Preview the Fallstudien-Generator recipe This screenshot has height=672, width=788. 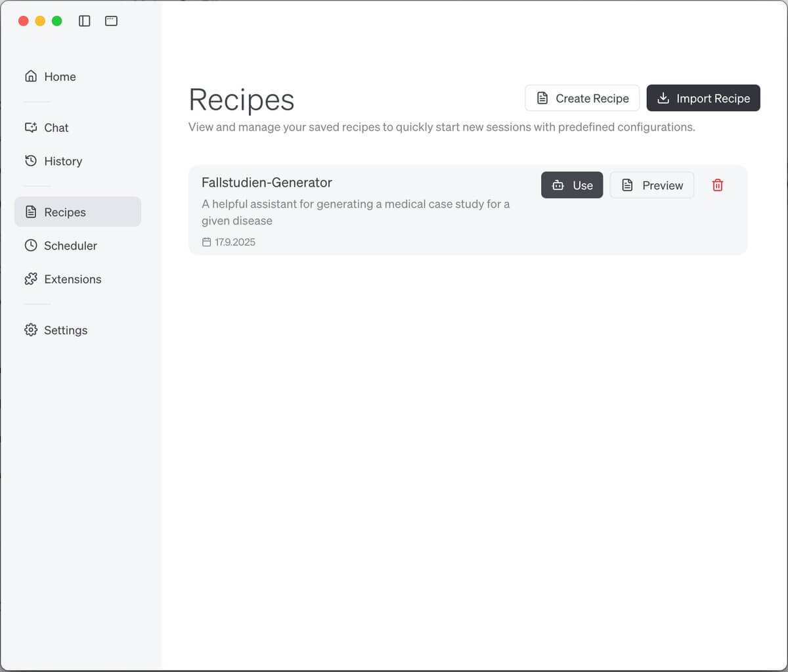pos(651,185)
